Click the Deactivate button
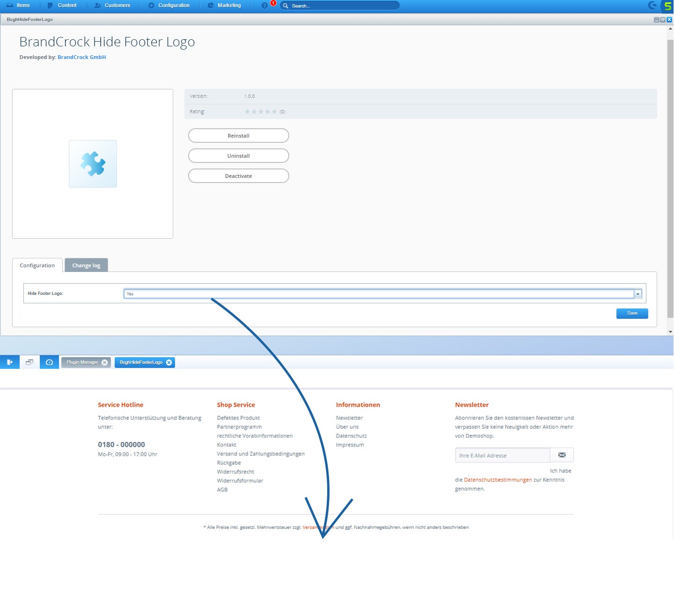 (x=239, y=176)
